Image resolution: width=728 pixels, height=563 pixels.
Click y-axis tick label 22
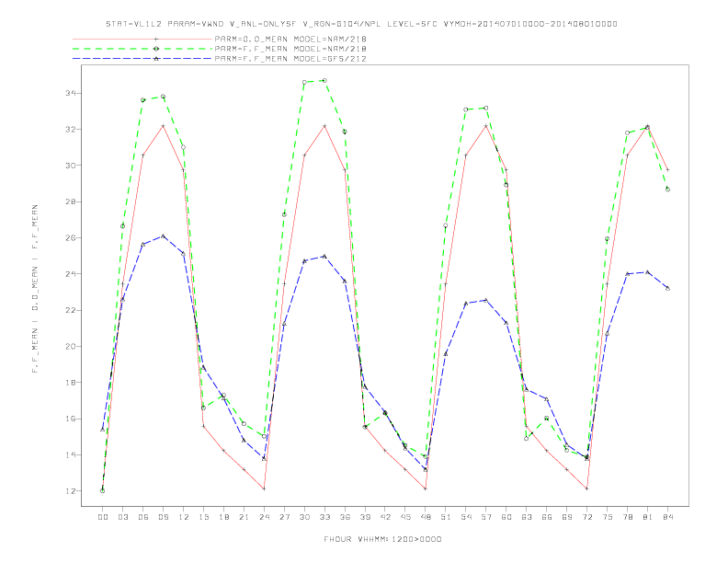tap(71, 310)
